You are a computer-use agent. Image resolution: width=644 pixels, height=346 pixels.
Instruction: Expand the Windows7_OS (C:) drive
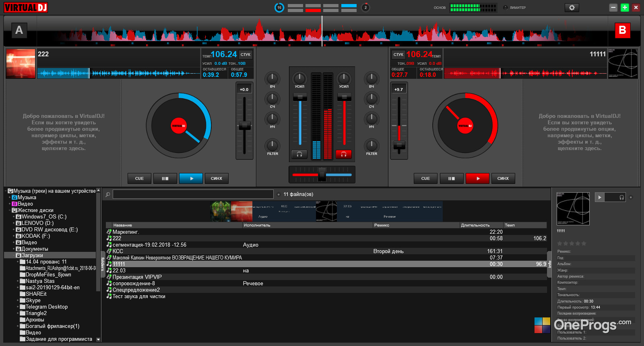click(x=14, y=217)
